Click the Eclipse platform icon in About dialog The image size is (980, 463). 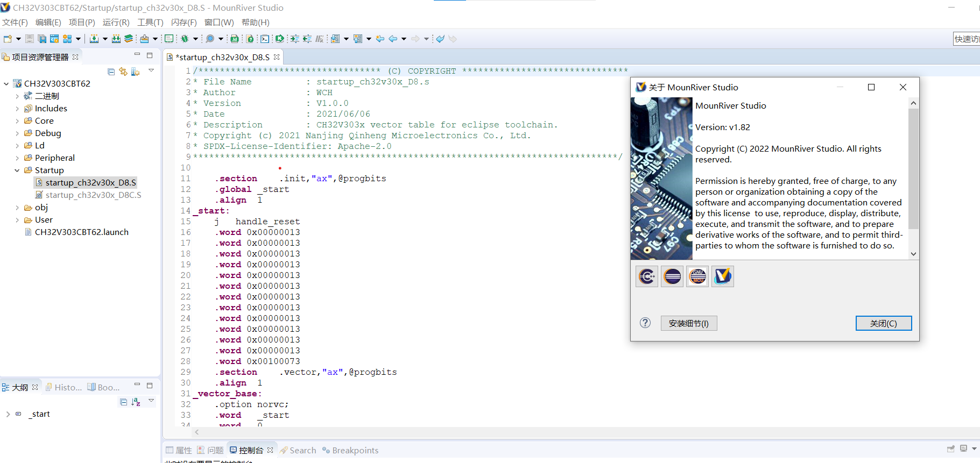[x=672, y=276]
